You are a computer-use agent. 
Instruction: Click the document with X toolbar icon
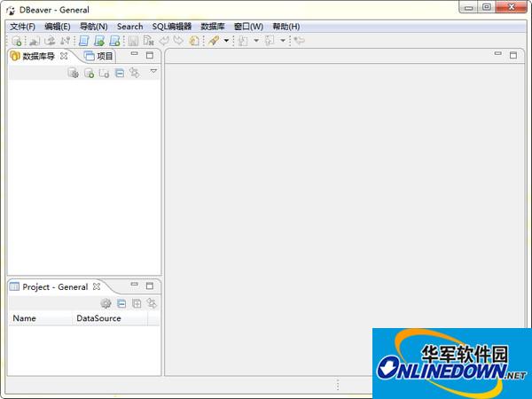click(x=149, y=41)
